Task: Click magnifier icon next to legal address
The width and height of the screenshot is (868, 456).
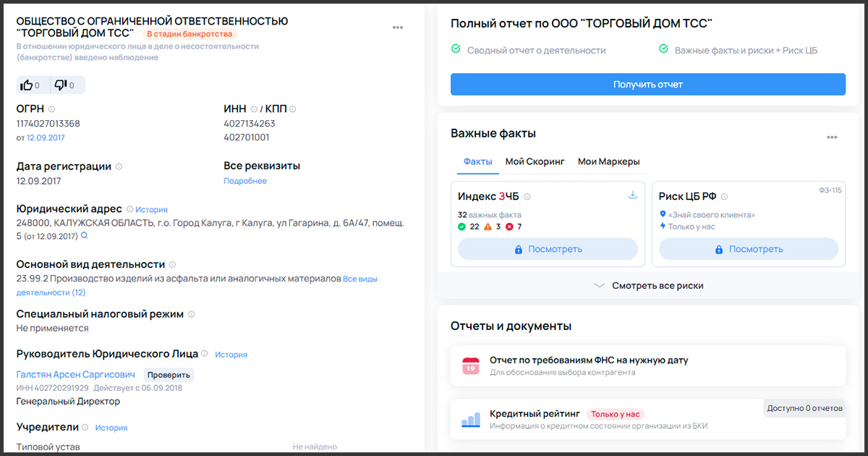Action: (85, 236)
